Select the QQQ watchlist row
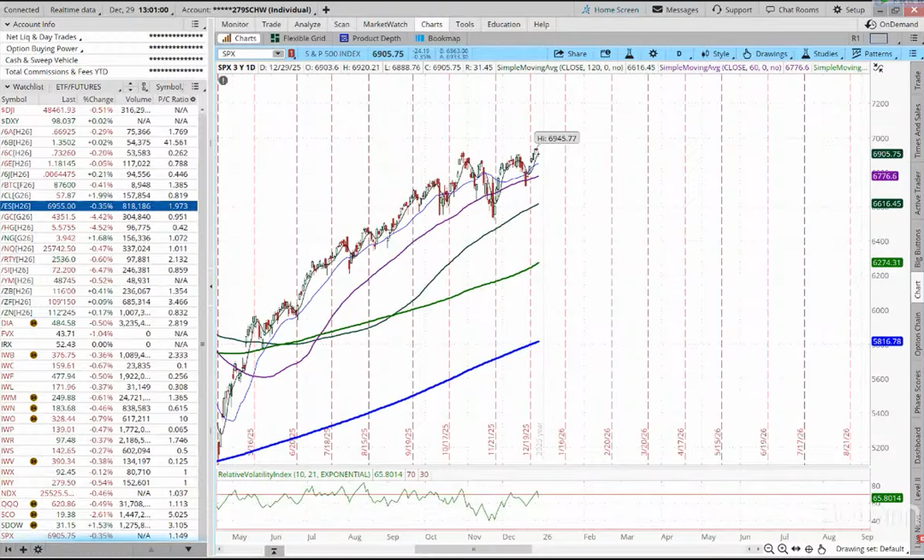 [x=99, y=504]
